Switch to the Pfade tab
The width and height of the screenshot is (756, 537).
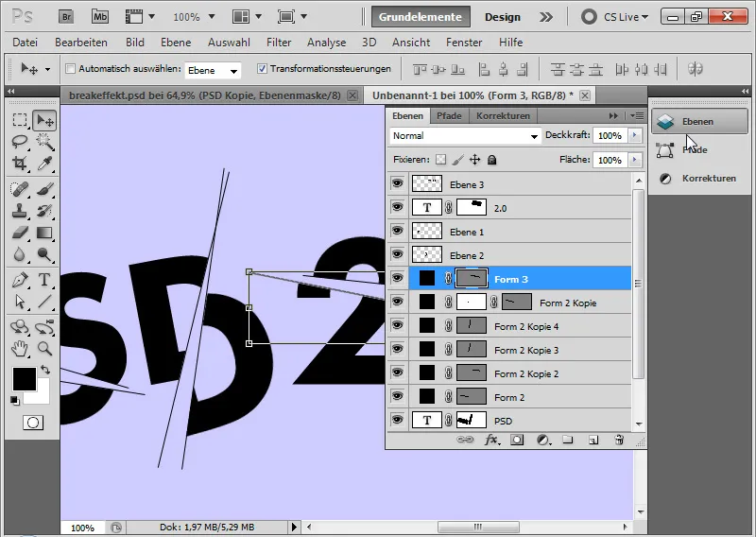[449, 115]
